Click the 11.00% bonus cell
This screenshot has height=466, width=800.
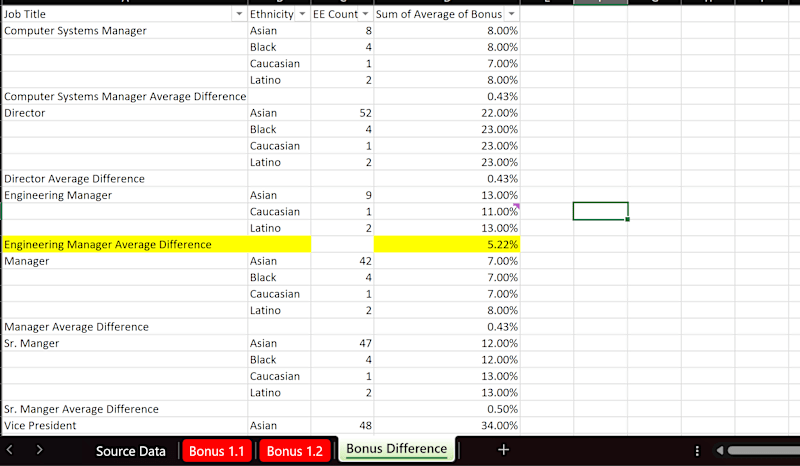coord(447,211)
